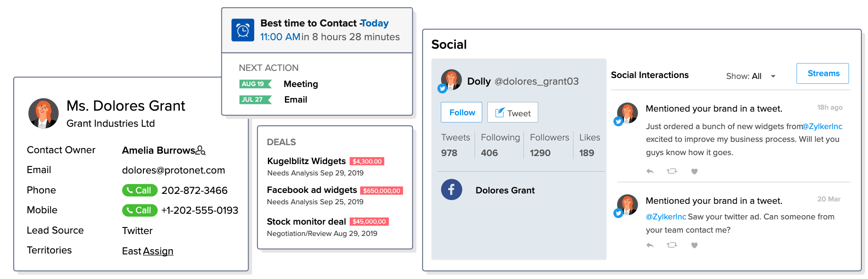Click the Tweet button
Viewport: 868px width, 279px height.
click(513, 113)
